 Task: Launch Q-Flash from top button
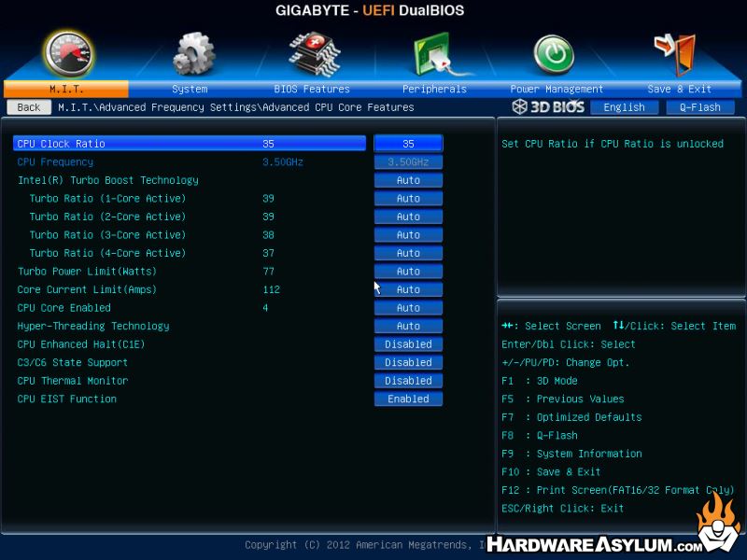pyautogui.click(x=699, y=107)
